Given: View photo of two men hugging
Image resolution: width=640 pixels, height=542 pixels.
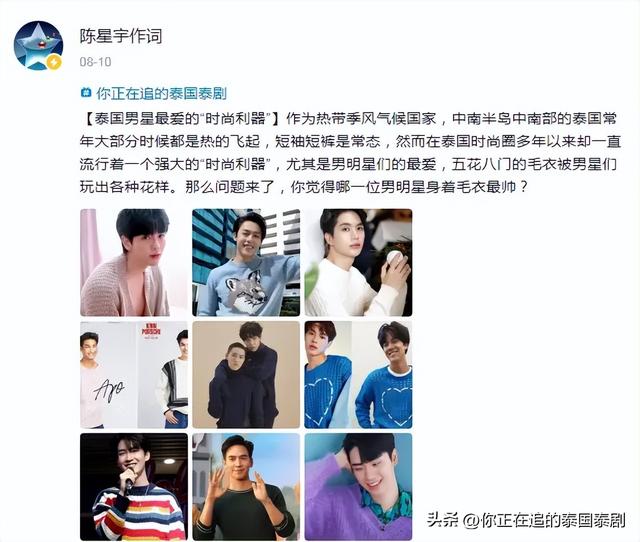Looking at the screenshot, I should click(246, 375).
